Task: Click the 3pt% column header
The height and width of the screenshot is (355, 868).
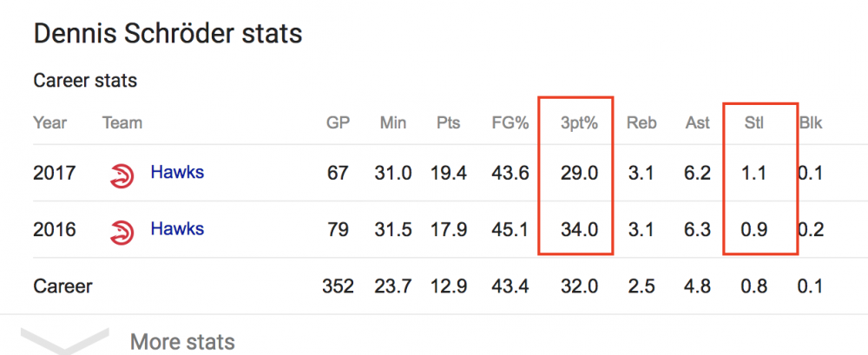Action: click(x=577, y=123)
